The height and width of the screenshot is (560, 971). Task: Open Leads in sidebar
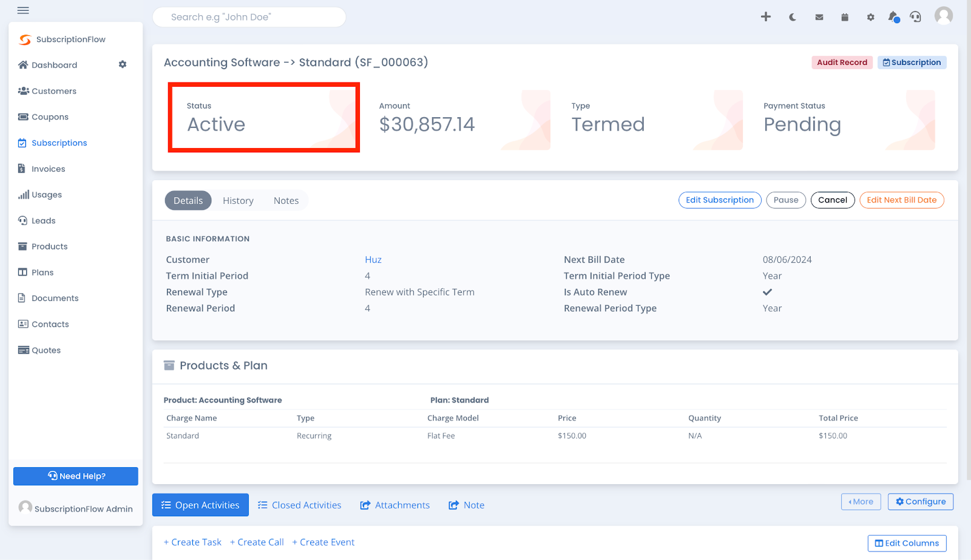[x=37, y=221]
